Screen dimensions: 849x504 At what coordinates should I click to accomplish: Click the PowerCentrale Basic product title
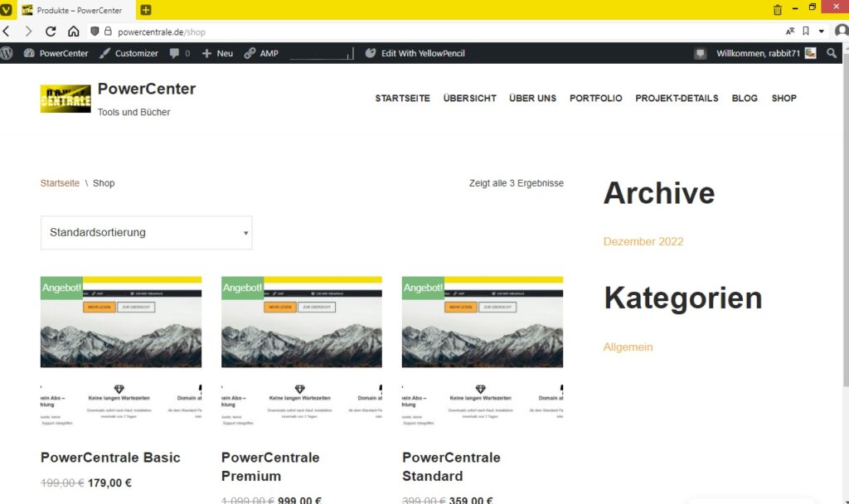[x=110, y=458]
